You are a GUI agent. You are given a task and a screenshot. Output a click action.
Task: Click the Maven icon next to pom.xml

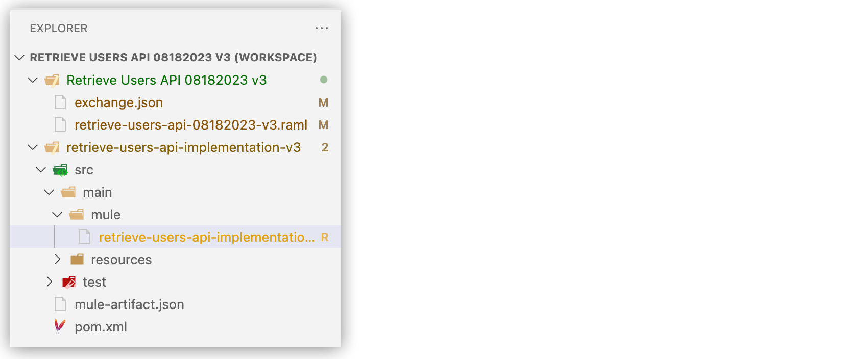coord(60,326)
